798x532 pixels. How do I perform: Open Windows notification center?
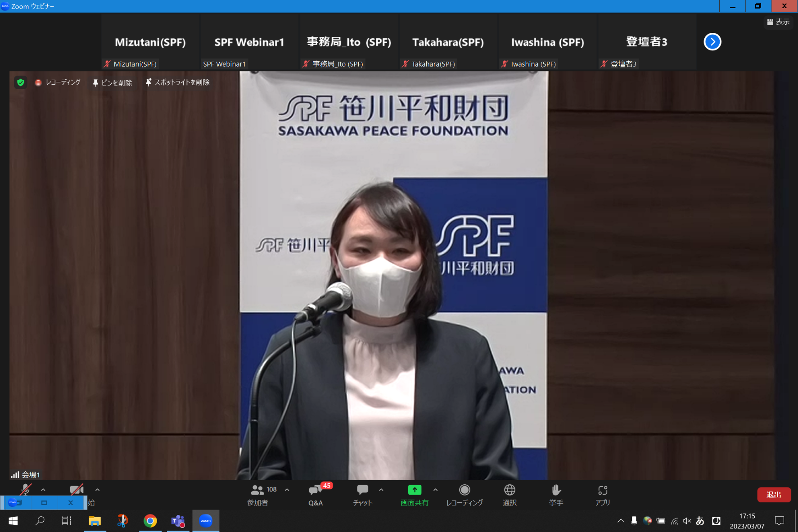pyautogui.click(x=780, y=521)
